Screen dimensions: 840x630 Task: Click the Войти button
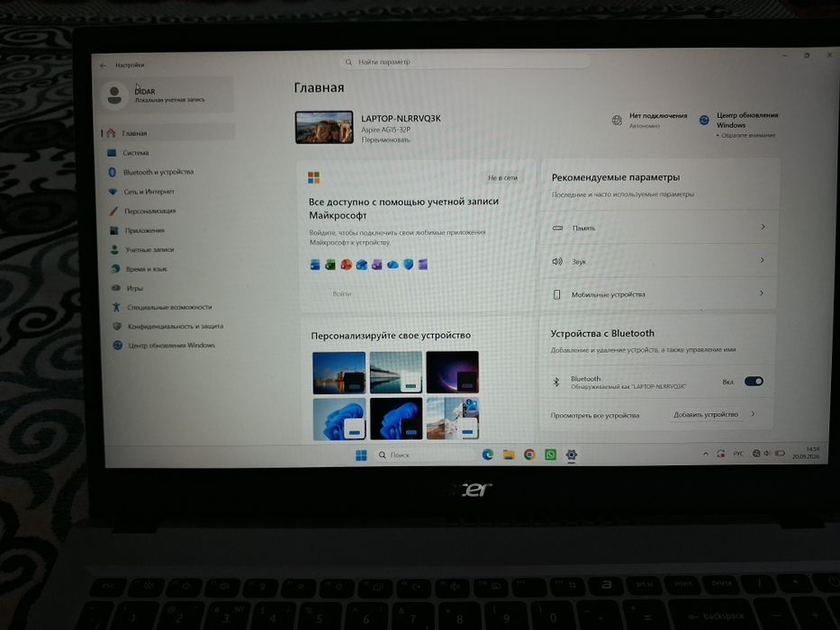[x=342, y=293]
